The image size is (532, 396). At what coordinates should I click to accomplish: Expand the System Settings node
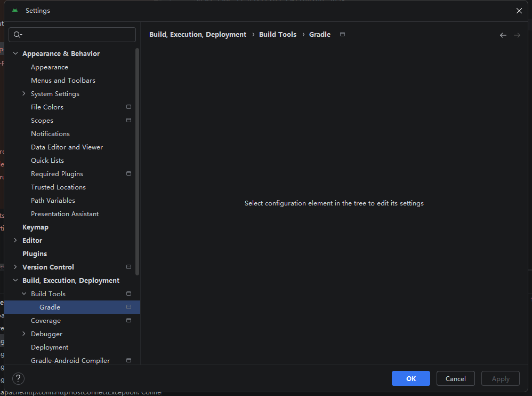(24, 94)
